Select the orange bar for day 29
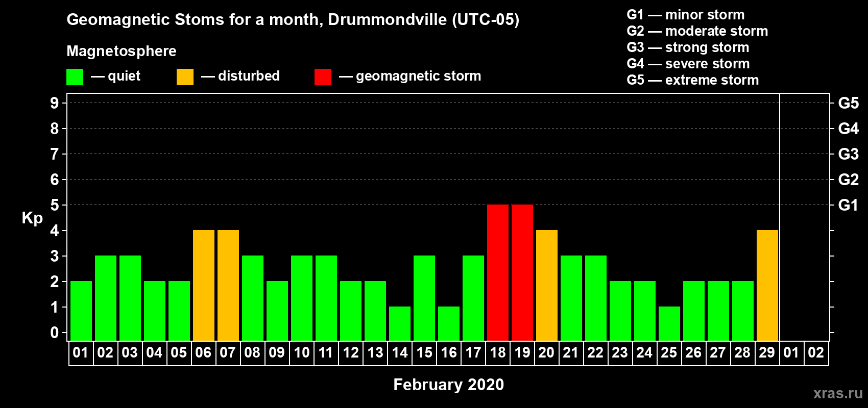868x408 pixels. (767, 285)
